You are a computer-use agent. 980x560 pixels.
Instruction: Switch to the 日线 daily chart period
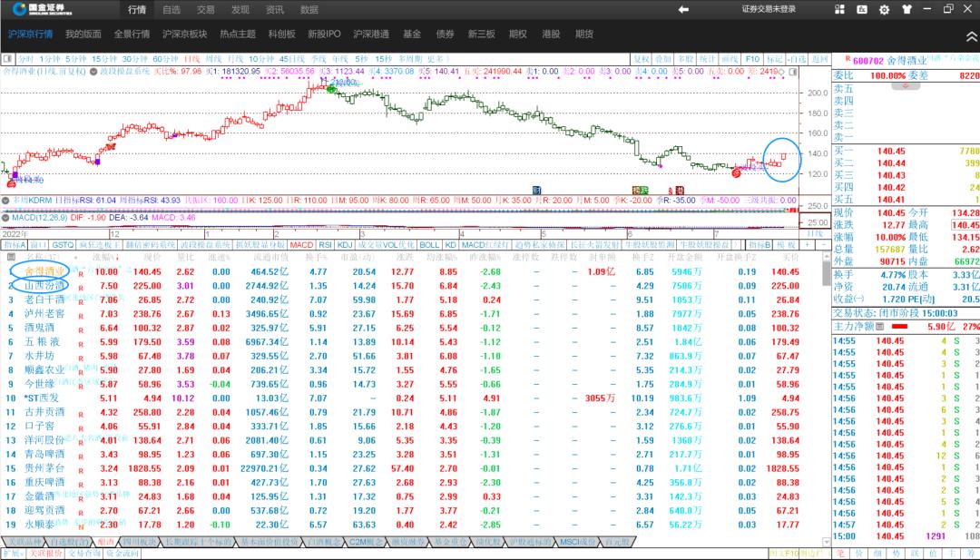191,58
